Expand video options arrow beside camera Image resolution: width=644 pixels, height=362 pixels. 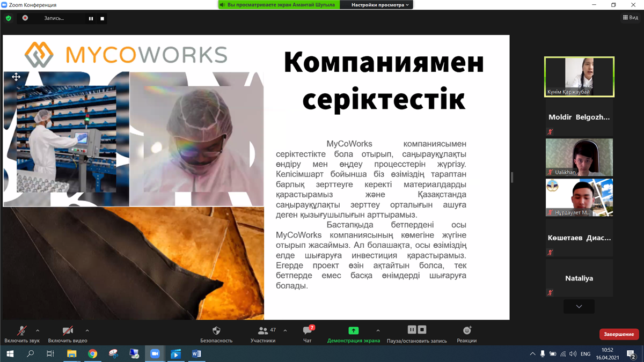coord(87,330)
